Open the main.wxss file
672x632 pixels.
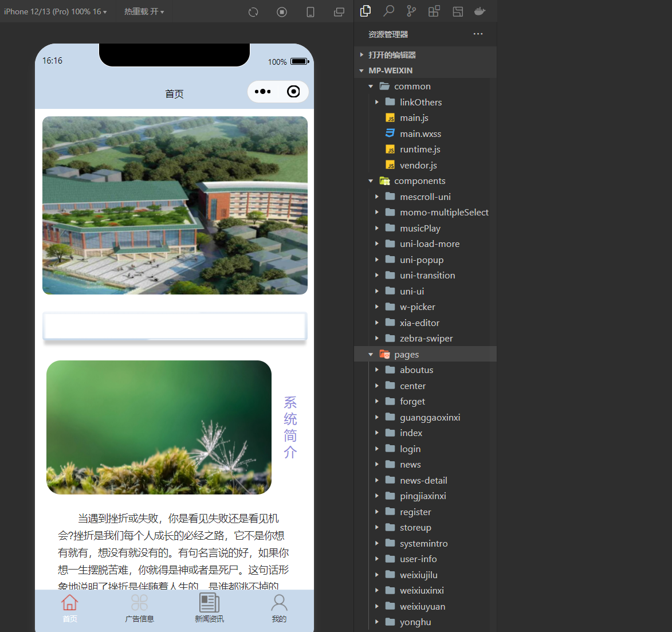tap(420, 134)
